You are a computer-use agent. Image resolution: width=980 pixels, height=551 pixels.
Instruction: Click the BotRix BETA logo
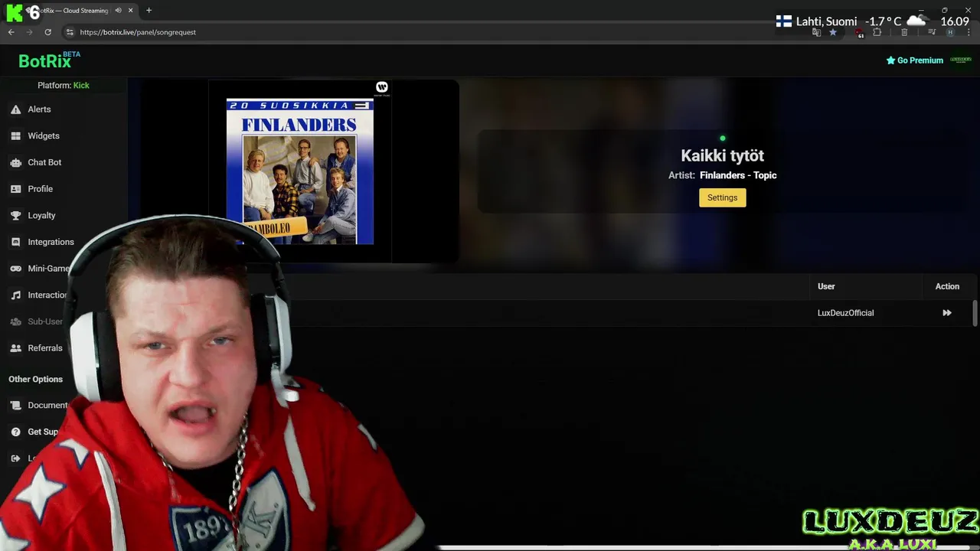tap(49, 60)
